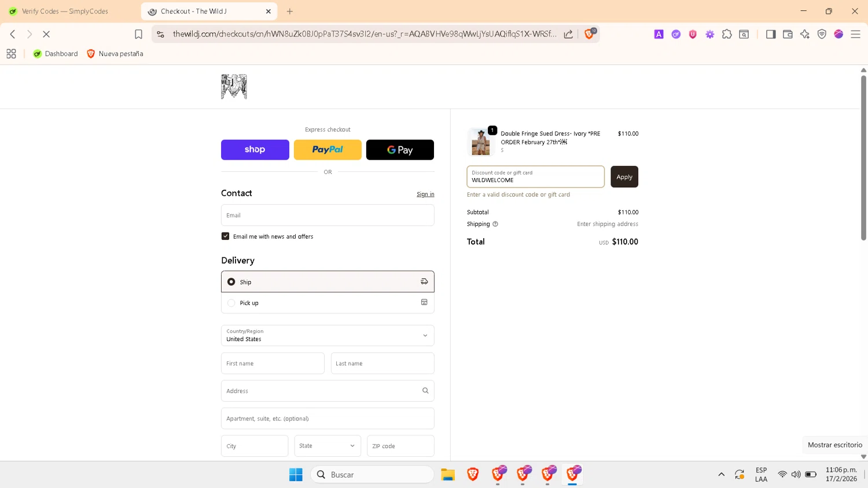Go back to previous page
This screenshot has height=488, width=868.
(x=13, y=34)
